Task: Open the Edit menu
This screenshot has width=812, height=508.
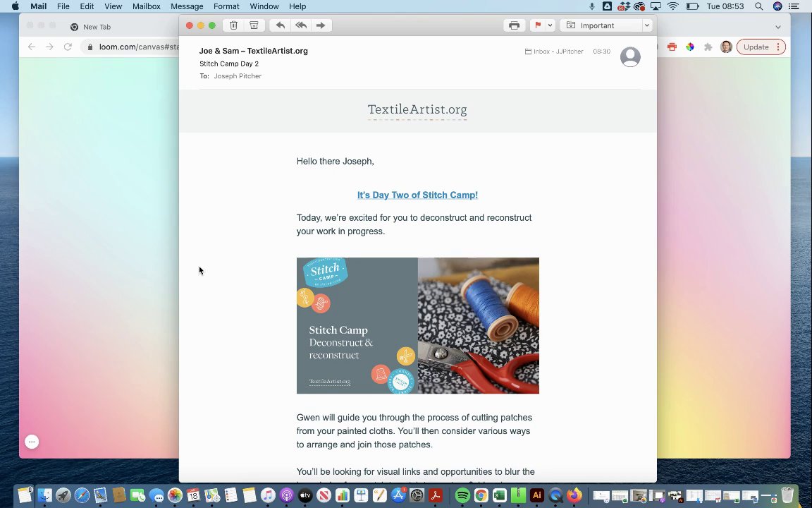Action: 87,6
